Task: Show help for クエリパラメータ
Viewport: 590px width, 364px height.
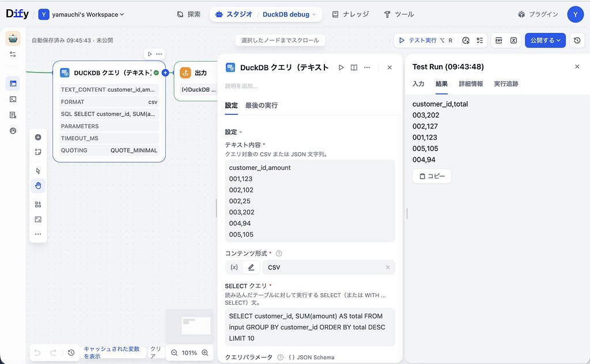Action: pos(280,357)
